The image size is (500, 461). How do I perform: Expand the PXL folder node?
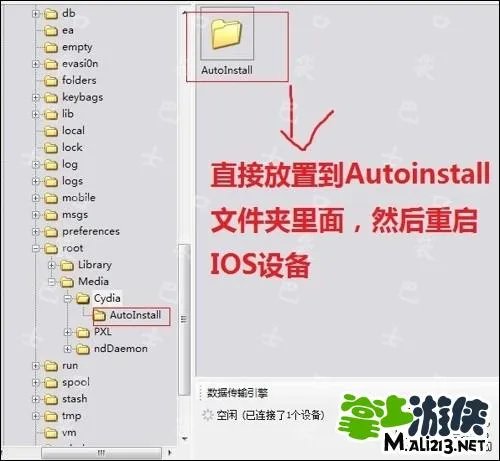(68, 332)
